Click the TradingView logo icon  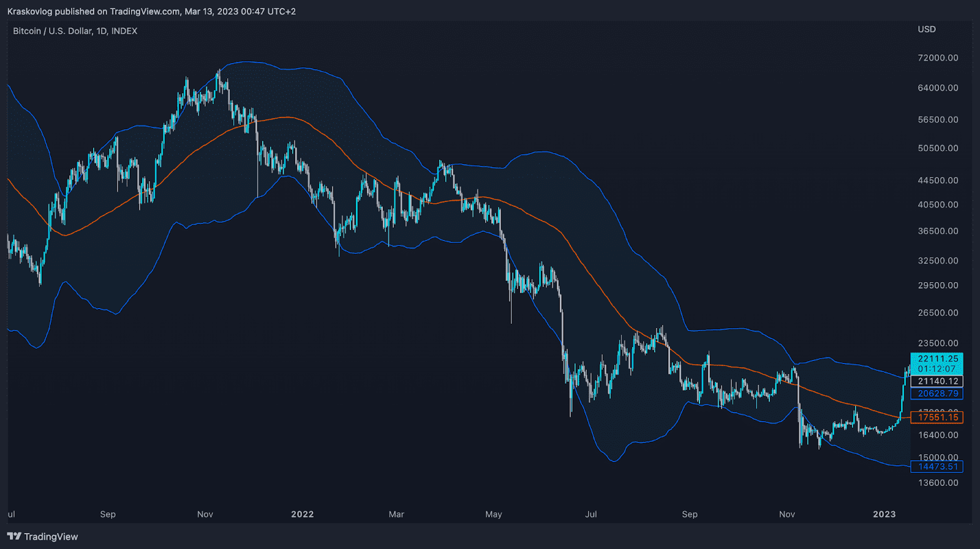point(14,537)
